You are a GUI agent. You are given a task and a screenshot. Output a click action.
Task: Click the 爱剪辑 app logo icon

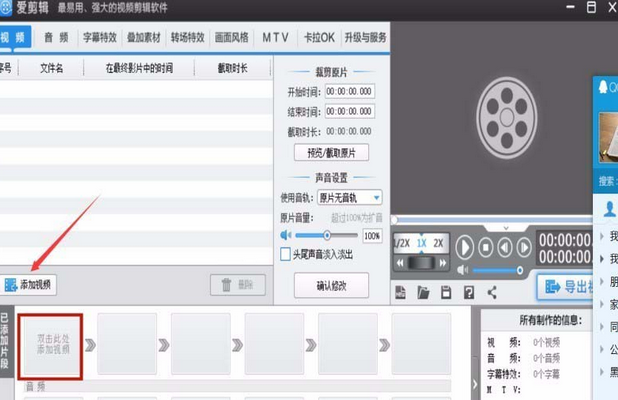tap(6, 7)
